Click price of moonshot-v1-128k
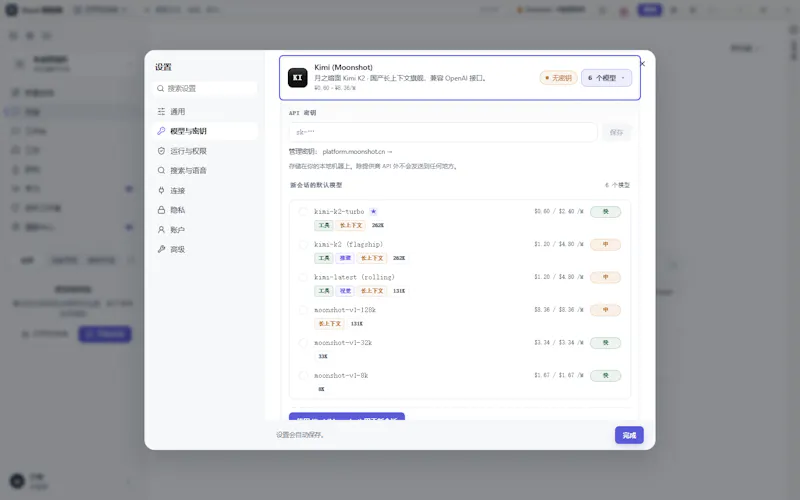The image size is (800, 500). pyautogui.click(x=559, y=309)
